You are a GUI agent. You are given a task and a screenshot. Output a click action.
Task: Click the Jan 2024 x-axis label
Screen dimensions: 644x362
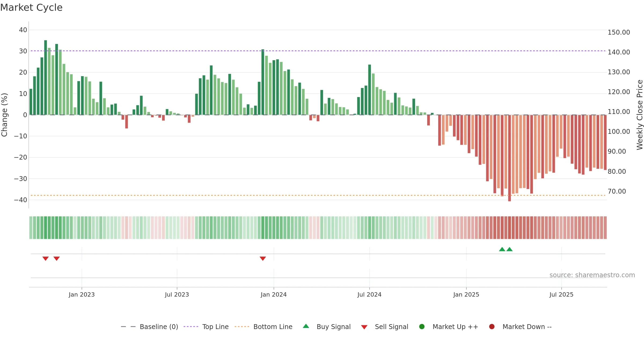274,294
